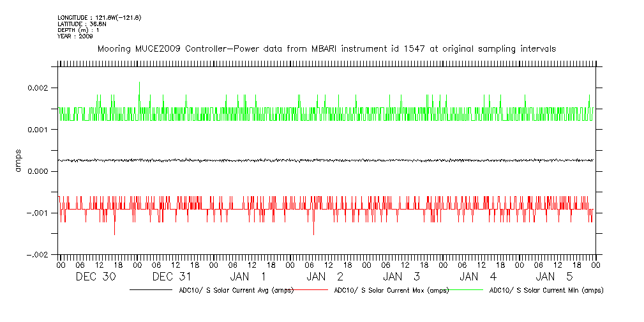644x322 pixels.
Task: Click the LONGITUDE header text line
Action: coord(99,17)
